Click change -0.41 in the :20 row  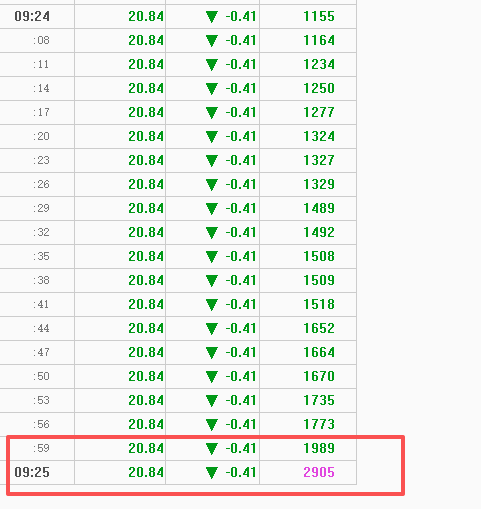241,136
